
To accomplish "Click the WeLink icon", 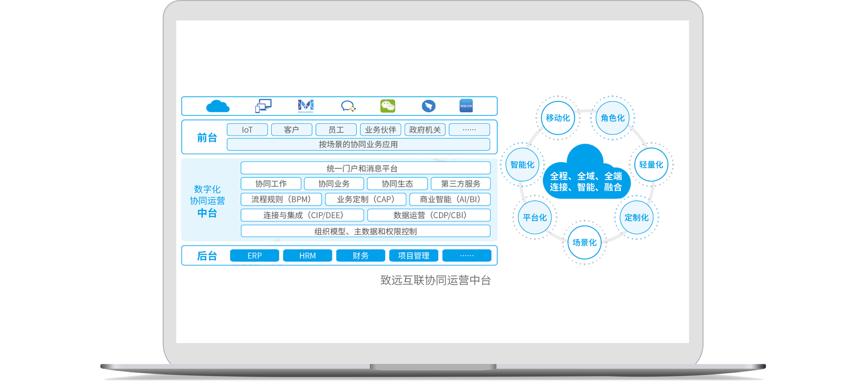I will pos(466,106).
